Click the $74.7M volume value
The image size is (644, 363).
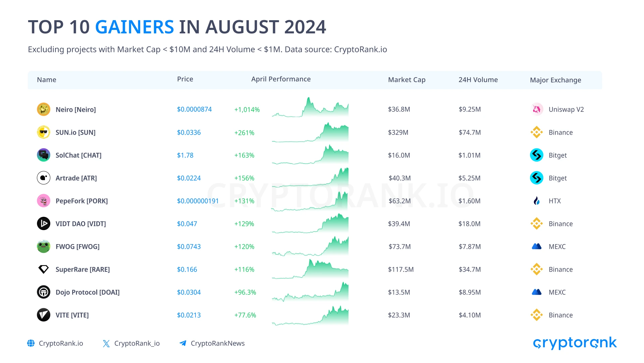[470, 132]
